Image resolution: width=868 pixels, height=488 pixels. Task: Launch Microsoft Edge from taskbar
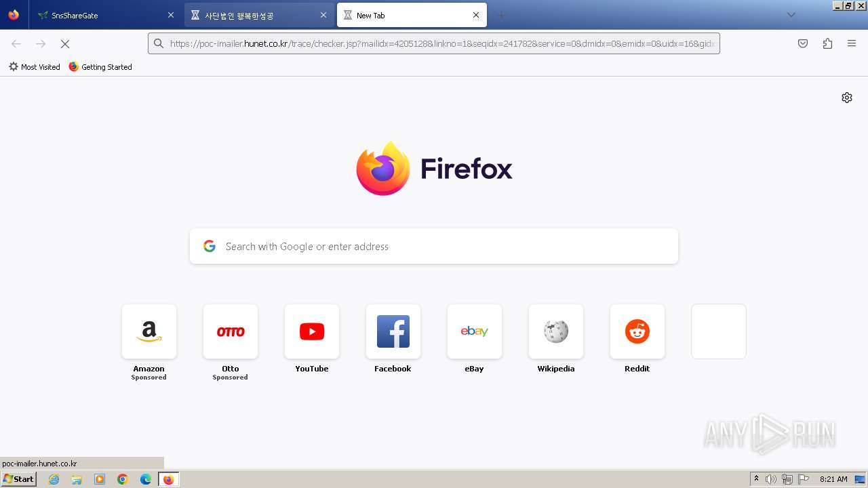pyautogui.click(x=146, y=479)
